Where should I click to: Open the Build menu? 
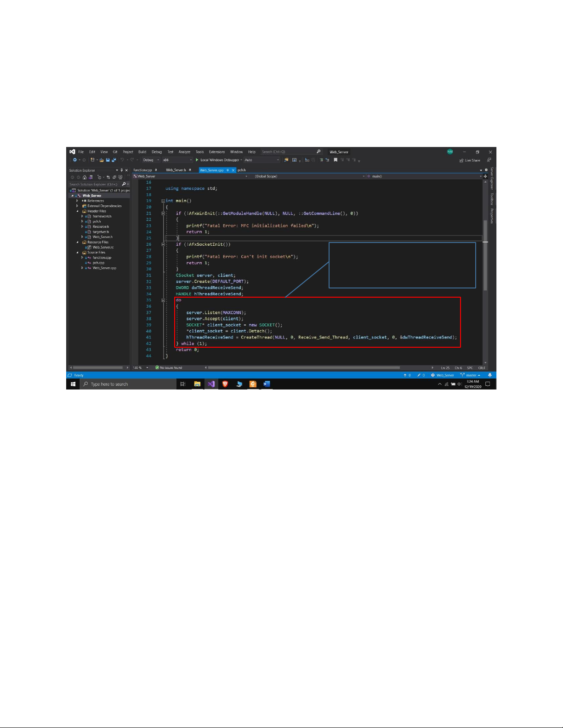tap(142, 152)
